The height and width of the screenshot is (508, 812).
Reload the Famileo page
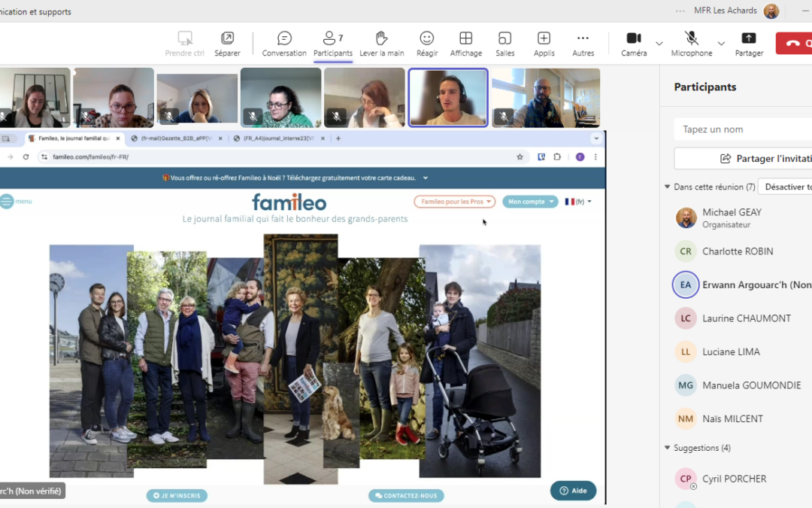coord(26,157)
